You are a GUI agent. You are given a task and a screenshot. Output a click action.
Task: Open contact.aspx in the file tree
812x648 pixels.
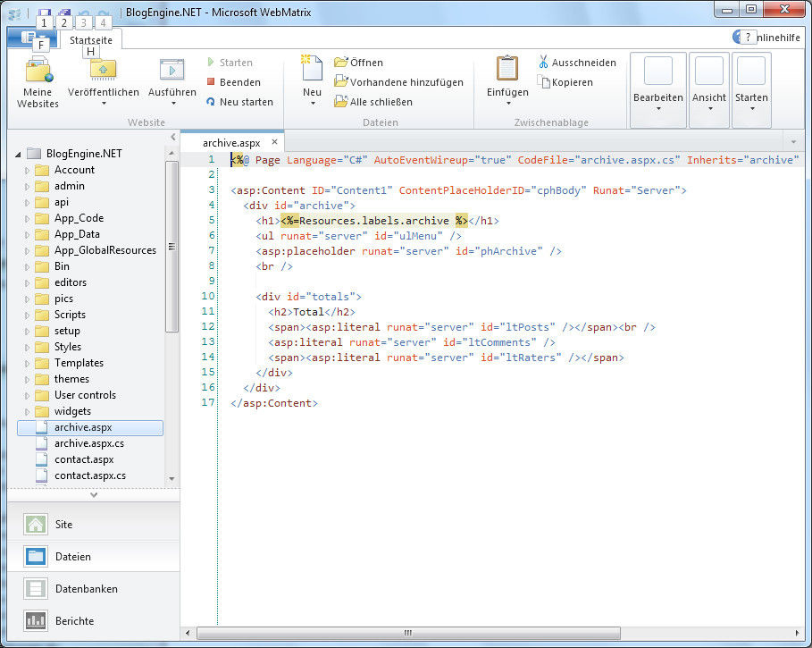pos(84,459)
